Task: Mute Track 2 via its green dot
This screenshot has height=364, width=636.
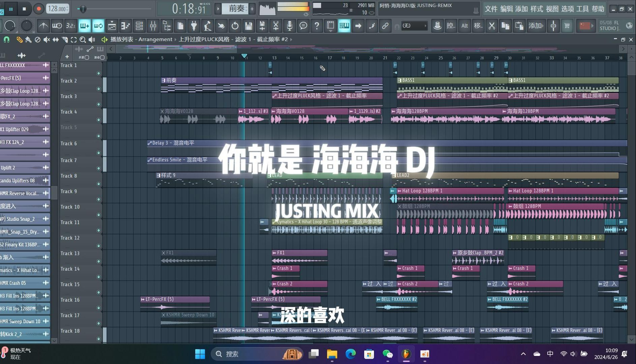Action: point(98,89)
